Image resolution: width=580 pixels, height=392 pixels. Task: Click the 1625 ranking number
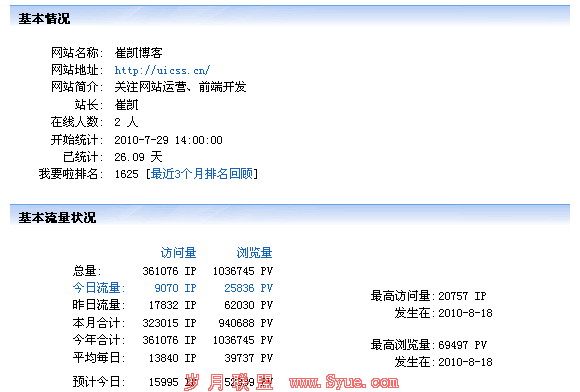click(x=127, y=174)
